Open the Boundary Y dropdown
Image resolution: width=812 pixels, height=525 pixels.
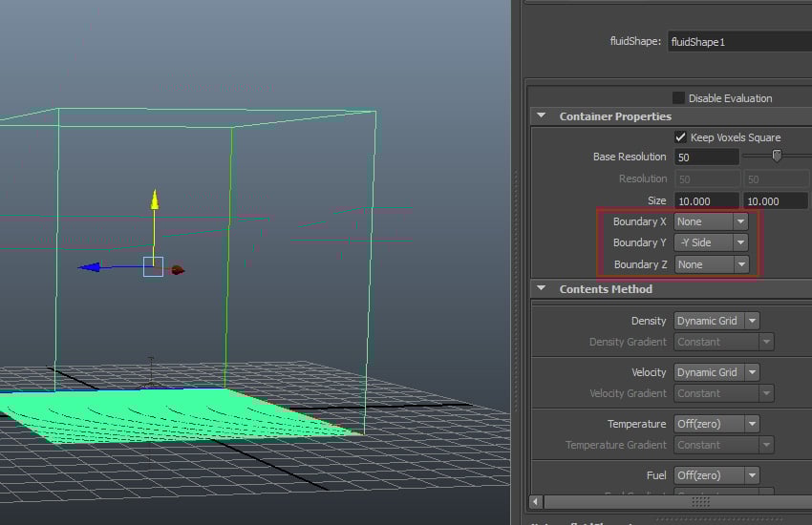(x=711, y=242)
